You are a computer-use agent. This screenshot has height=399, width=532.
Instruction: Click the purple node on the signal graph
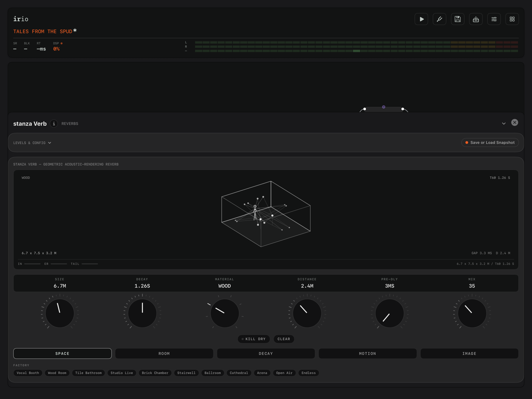click(x=384, y=107)
